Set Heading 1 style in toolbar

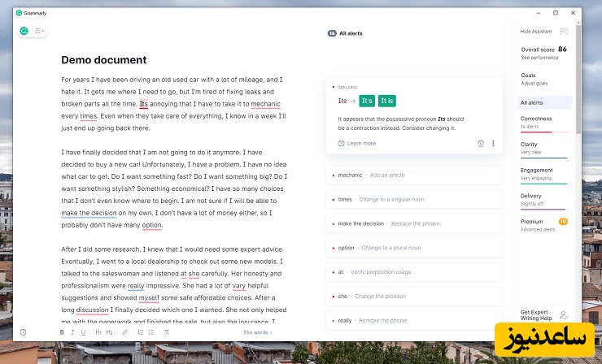[x=98, y=332]
